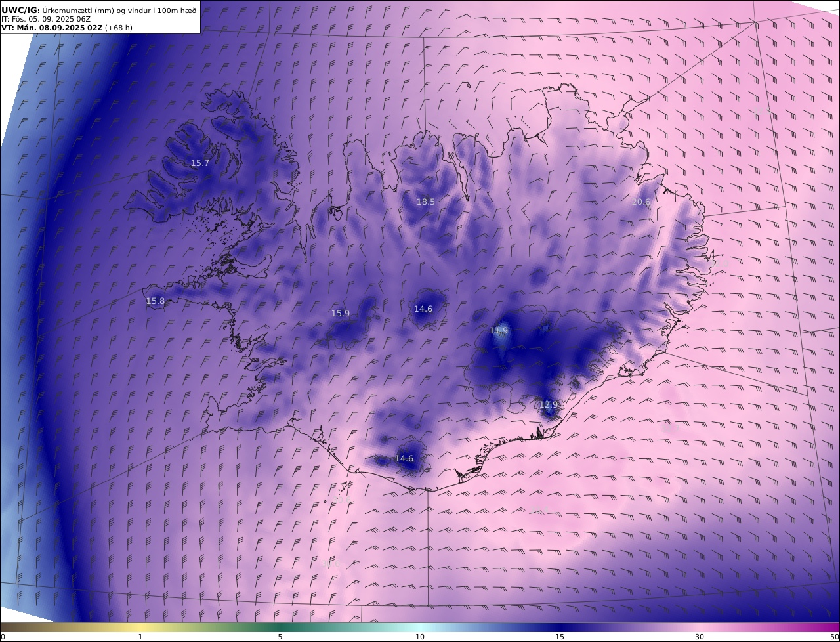Click the 14.6 value near the south coast
The width and height of the screenshot is (840, 642).
[x=404, y=458]
